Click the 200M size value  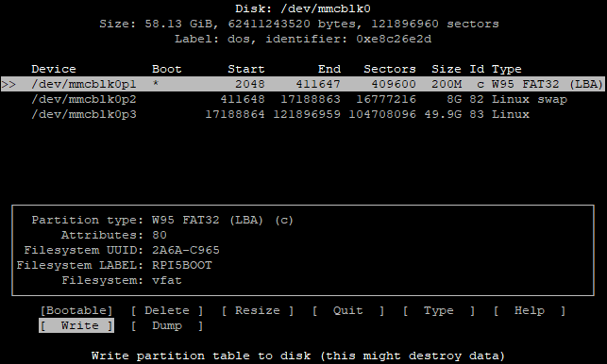pyautogui.click(x=447, y=84)
